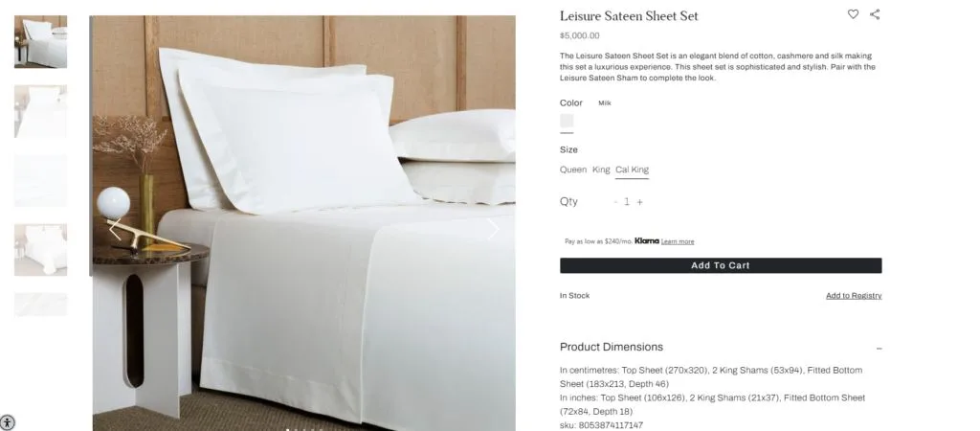Click the share icon
This screenshot has width=980, height=431.
(x=875, y=13)
